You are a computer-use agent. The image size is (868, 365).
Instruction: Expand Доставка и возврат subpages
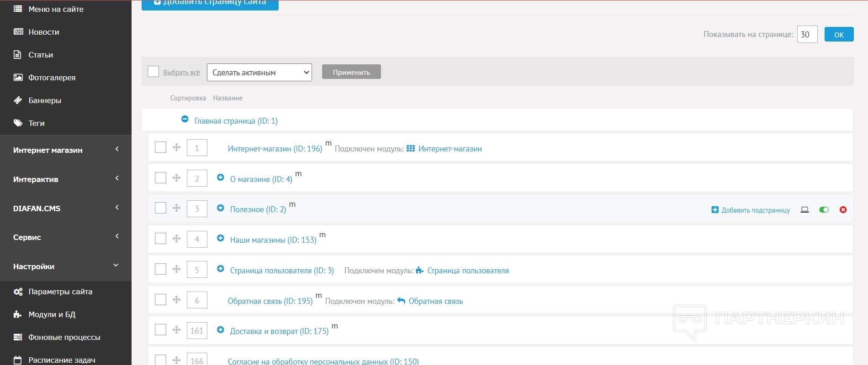[221, 330]
